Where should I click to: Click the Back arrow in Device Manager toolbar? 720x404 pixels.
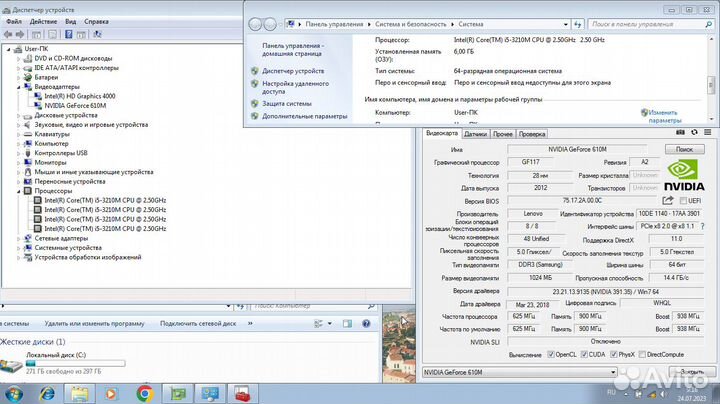tap(8, 34)
